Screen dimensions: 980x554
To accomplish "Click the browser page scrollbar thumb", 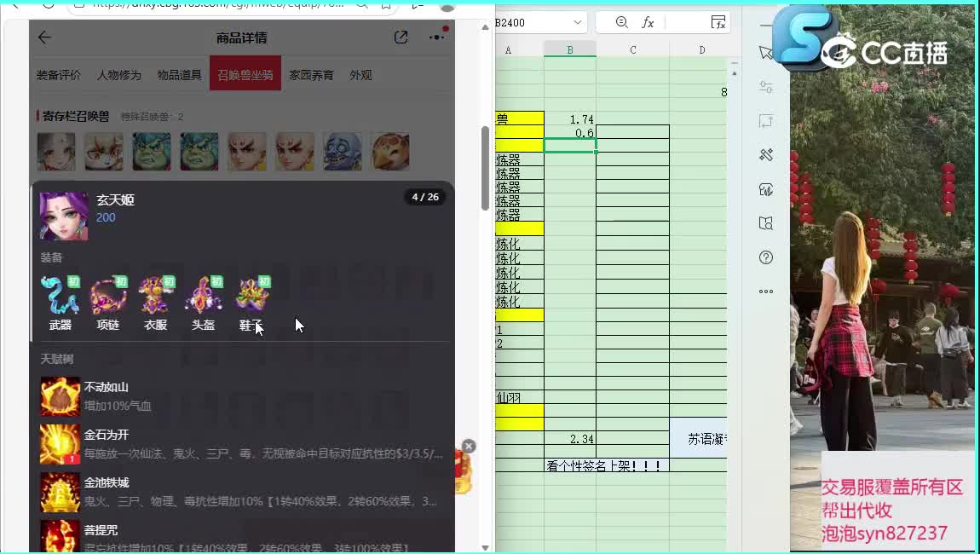I will coord(485,168).
